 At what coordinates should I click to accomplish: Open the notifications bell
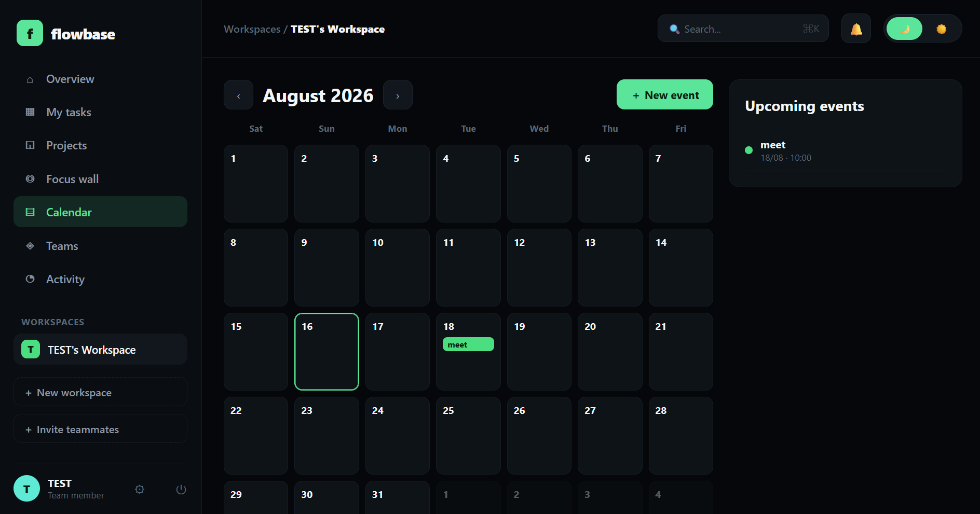(856, 29)
